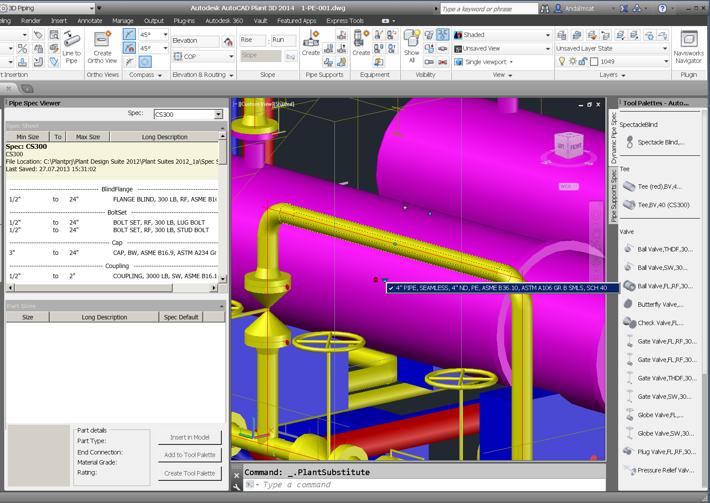This screenshot has width=710, height=503.
Task: Open the Autodesk 360 ribbon tab
Action: (x=224, y=20)
